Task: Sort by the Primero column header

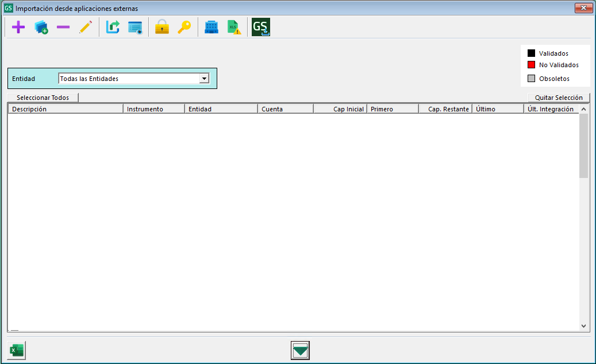Action: [393, 109]
